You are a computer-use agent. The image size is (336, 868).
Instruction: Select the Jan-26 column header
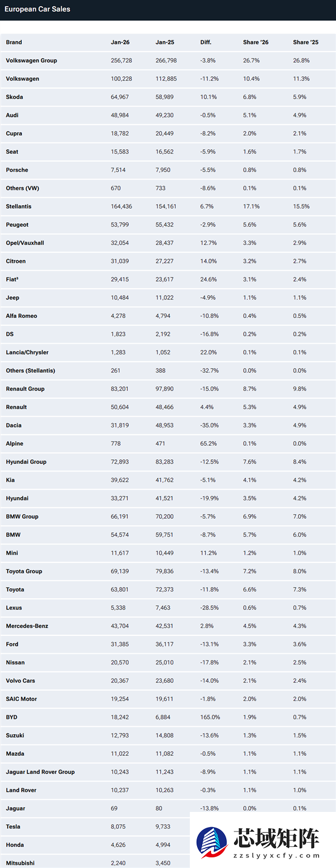point(120,42)
